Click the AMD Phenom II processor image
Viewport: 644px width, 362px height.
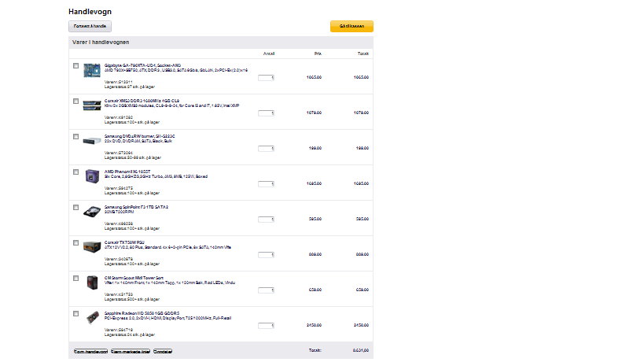[92, 176]
